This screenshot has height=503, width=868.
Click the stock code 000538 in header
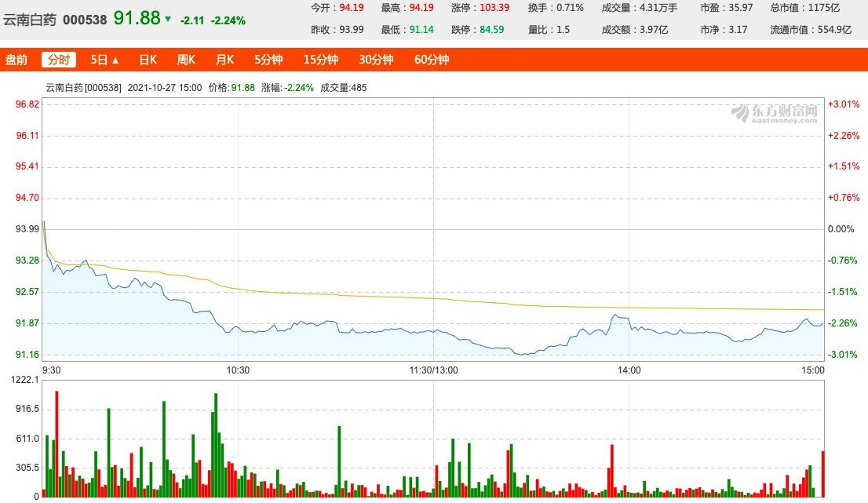coord(85,20)
